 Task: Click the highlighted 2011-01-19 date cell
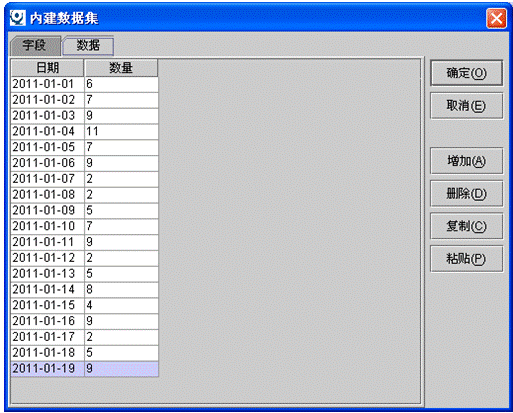point(48,369)
